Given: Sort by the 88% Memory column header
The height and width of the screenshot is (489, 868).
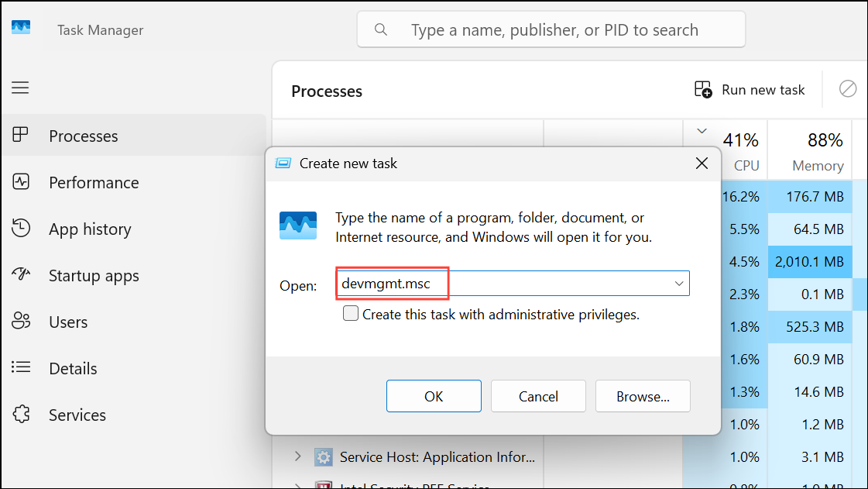Looking at the screenshot, I should coord(810,150).
